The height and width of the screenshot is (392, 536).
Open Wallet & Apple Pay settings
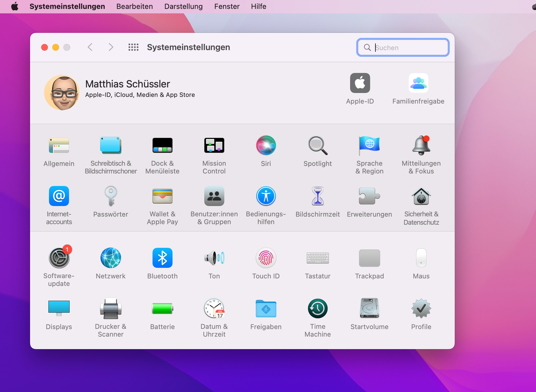click(163, 196)
